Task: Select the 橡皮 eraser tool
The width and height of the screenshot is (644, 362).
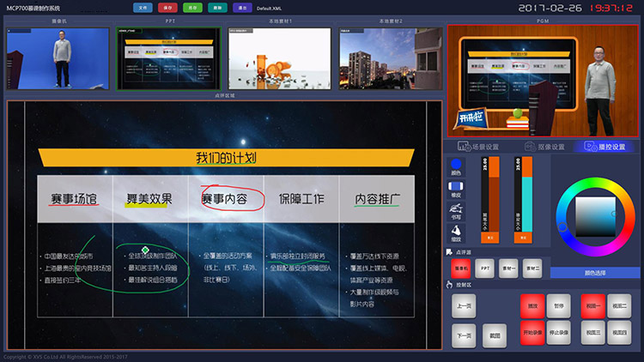Action: pos(456,186)
